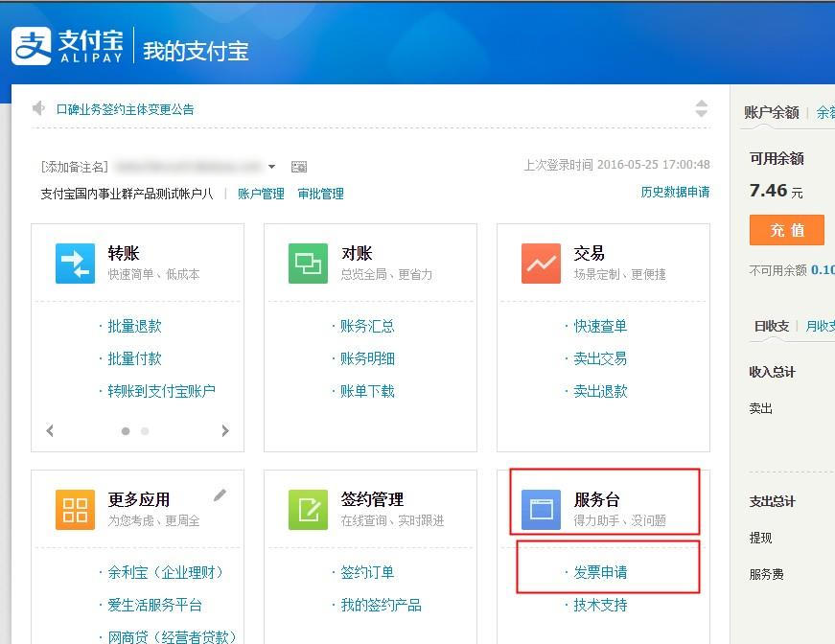Open 我的签约产品 link
835x644 pixels.
[381, 605]
